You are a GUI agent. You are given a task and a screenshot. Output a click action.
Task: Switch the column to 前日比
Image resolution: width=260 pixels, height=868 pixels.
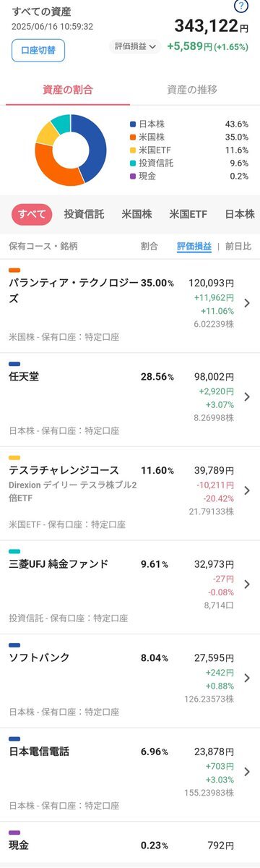(x=238, y=247)
